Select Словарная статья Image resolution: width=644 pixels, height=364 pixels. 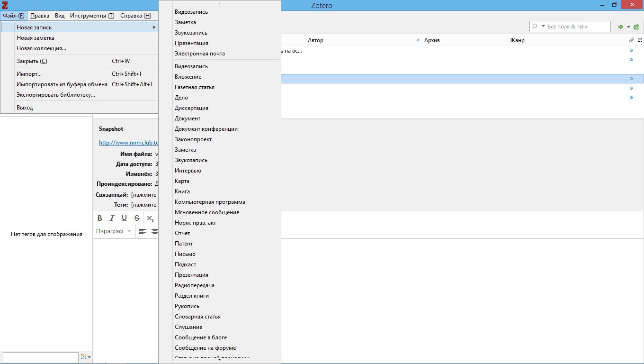click(x=220, y=317)
